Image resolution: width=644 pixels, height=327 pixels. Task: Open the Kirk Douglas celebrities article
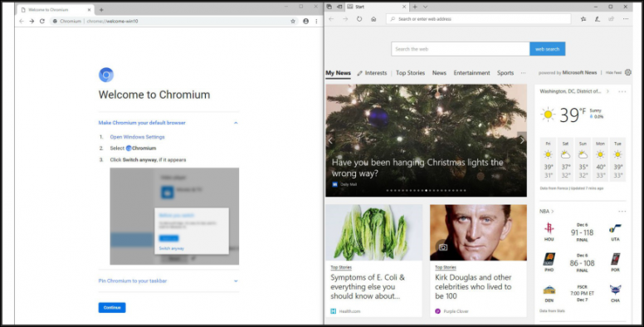(473, 286)
